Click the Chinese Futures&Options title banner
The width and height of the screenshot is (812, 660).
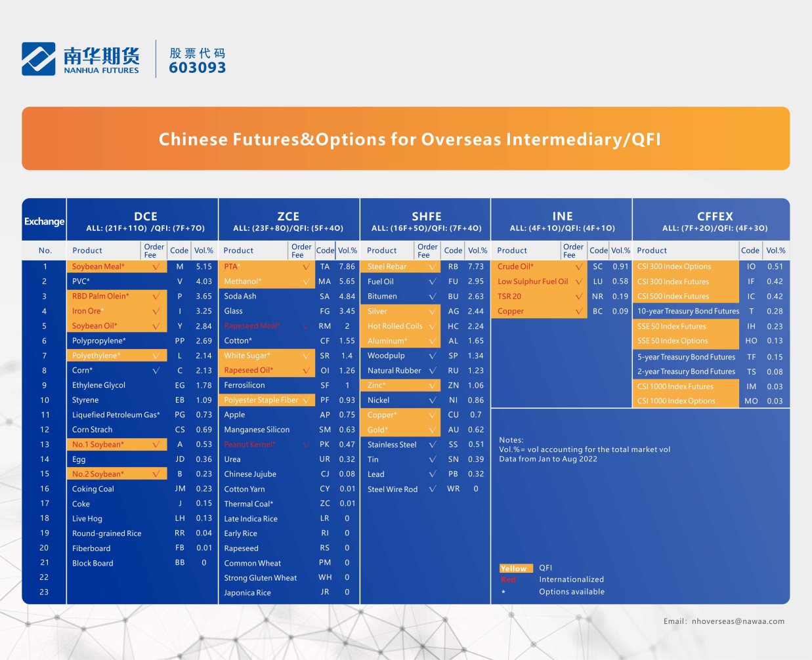point(406,139)
